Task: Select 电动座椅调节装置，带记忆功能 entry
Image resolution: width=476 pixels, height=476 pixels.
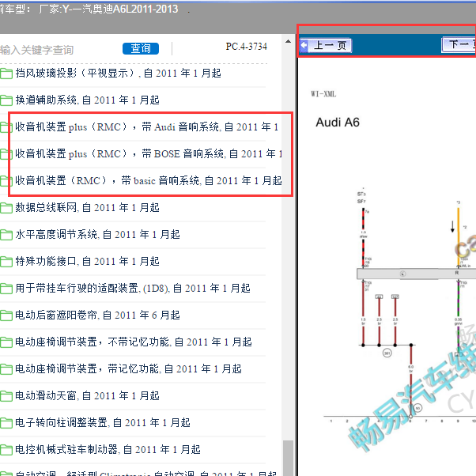Action: 128,368
